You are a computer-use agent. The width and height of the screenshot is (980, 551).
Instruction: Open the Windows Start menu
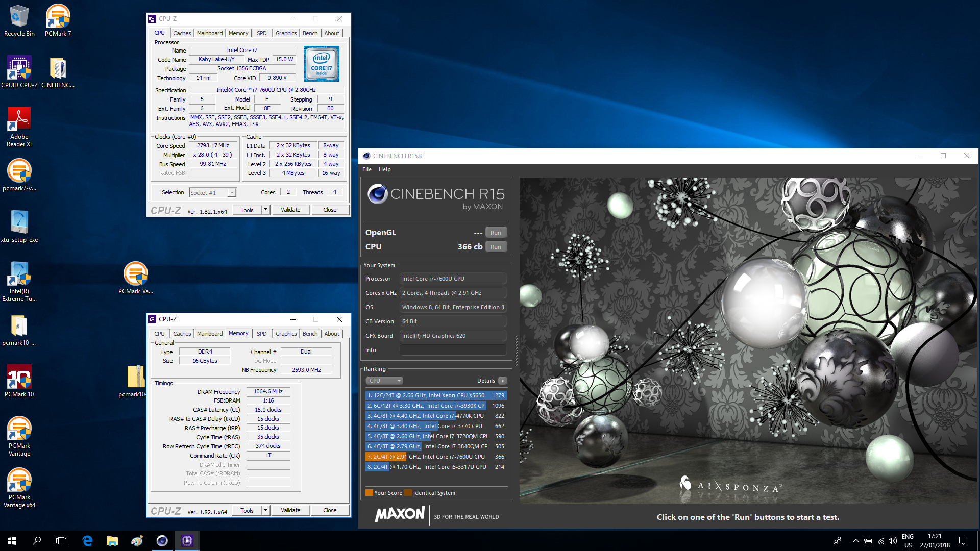click(x=12, y=541)
